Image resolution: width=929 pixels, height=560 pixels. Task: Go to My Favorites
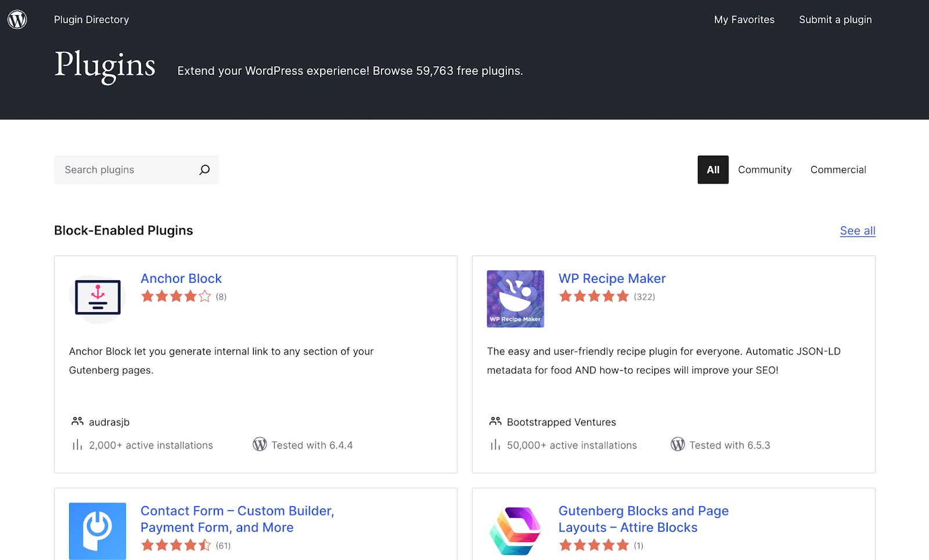click(744, 20)
